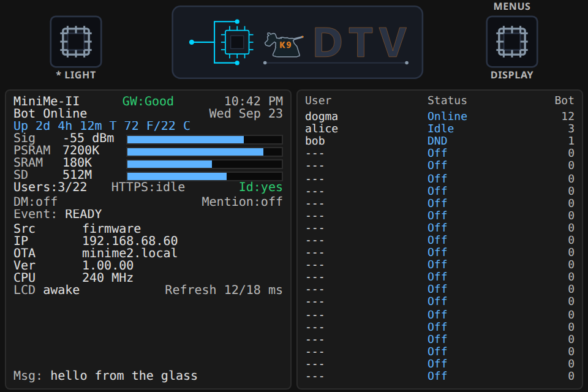588x392 pixels.
Task: Click the CPU 240 MHz value
Action: pyautogui.click(x=108, y=278)
